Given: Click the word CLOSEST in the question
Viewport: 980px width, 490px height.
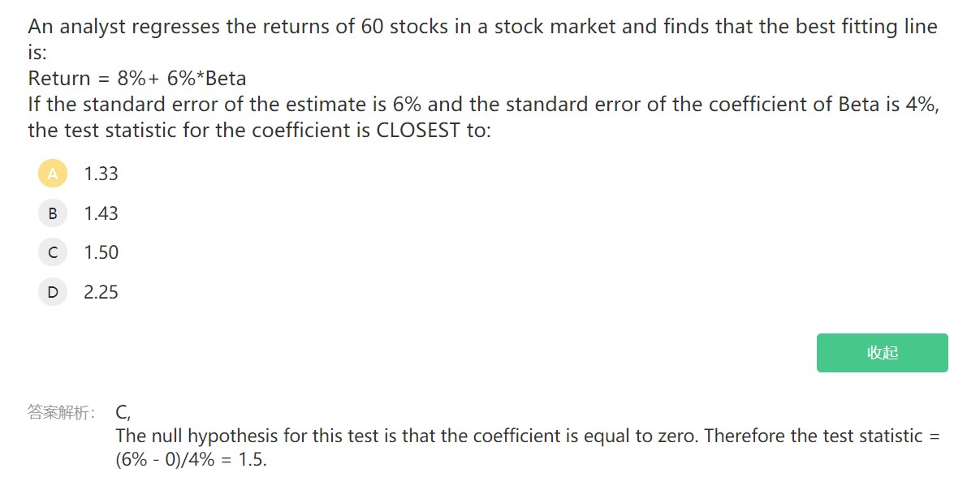Looking at the screenshot, I should [x=418, y=131].
